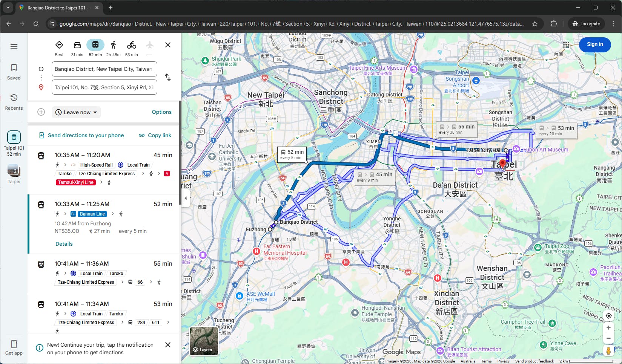Open the Recents panel

tap(14, 102)
